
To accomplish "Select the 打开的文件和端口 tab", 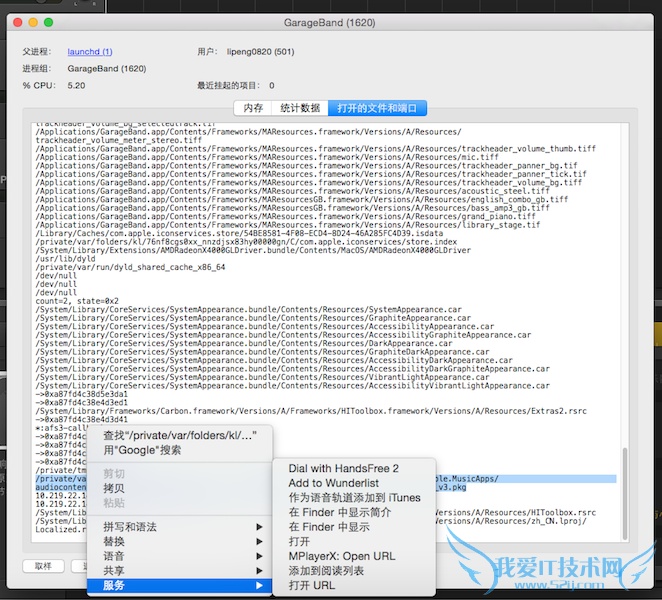I will 377,108.
